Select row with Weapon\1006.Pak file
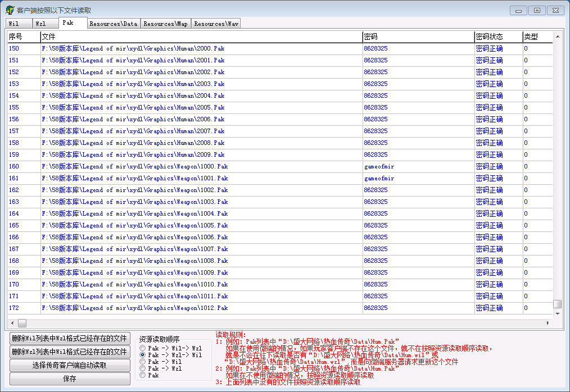Viewport: 570px width, 392px height. pyautogui.click(x=280, y=237)
